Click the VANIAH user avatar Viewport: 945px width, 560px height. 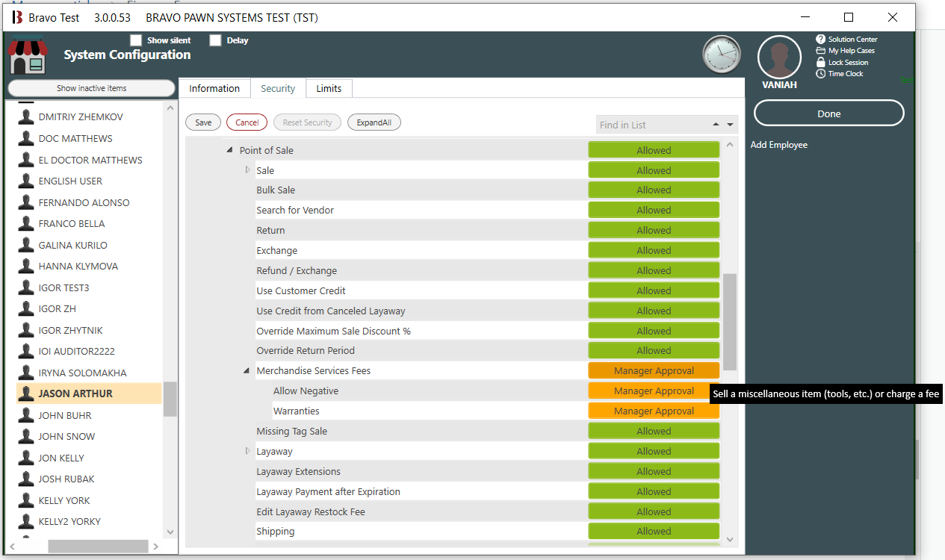click(779, 57)
